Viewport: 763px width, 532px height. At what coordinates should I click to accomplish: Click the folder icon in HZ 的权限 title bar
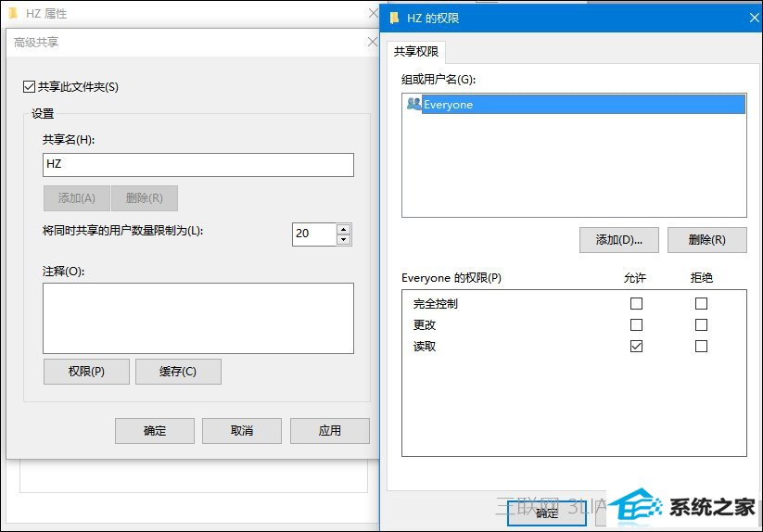[x=395, y=18]
